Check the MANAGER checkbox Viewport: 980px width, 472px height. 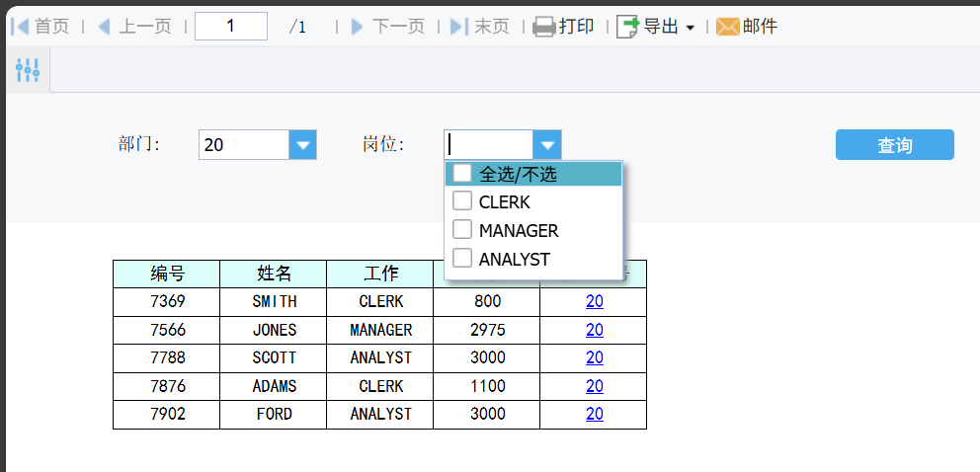[x=462, y=230]
